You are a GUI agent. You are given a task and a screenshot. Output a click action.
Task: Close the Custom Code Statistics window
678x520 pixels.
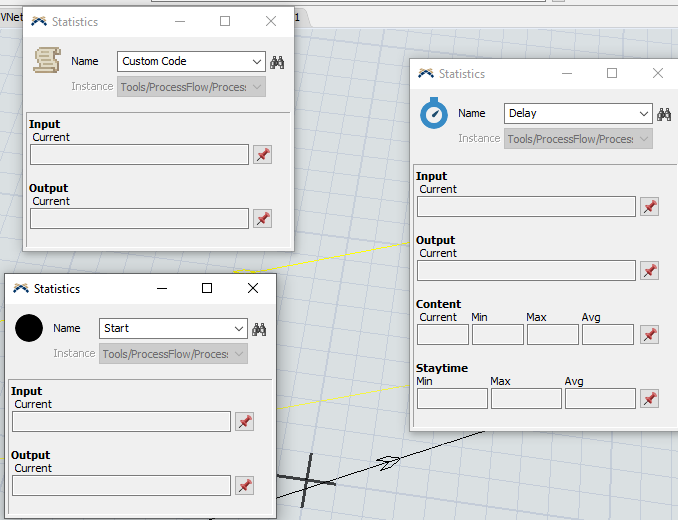(270, 21)
